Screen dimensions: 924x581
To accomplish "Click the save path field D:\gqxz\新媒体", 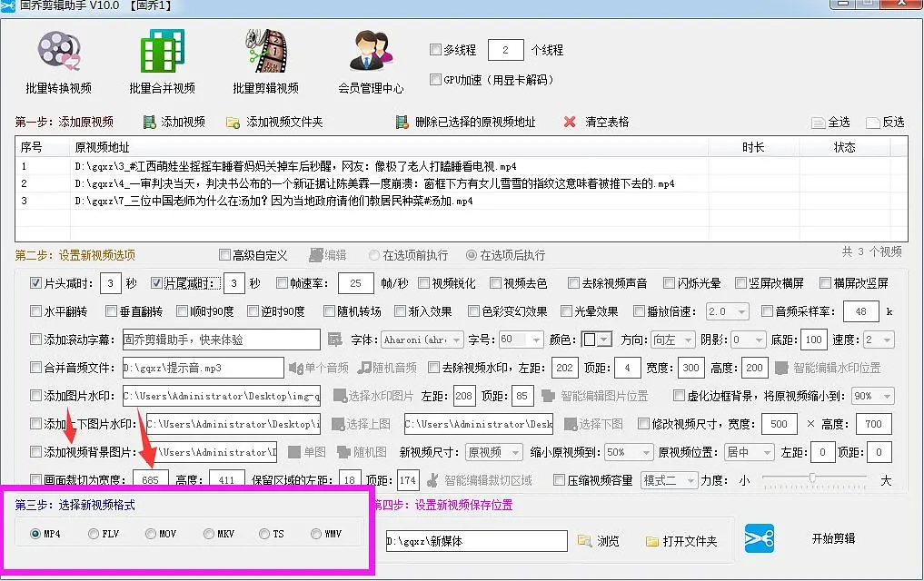I will coord(476,541).
